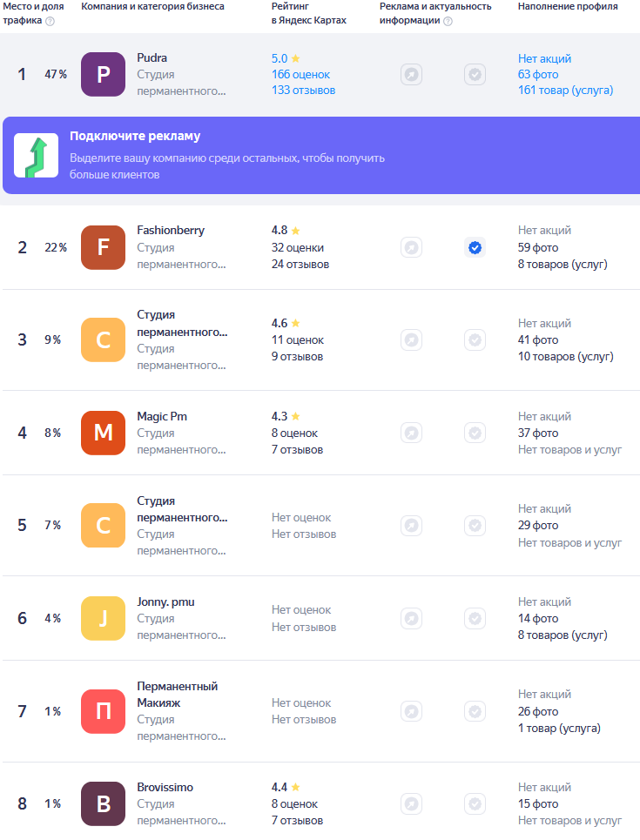Click Brovissimo's 4.4 rating
Viewport: 640px width, 840px height.
(x=286, y=787)
